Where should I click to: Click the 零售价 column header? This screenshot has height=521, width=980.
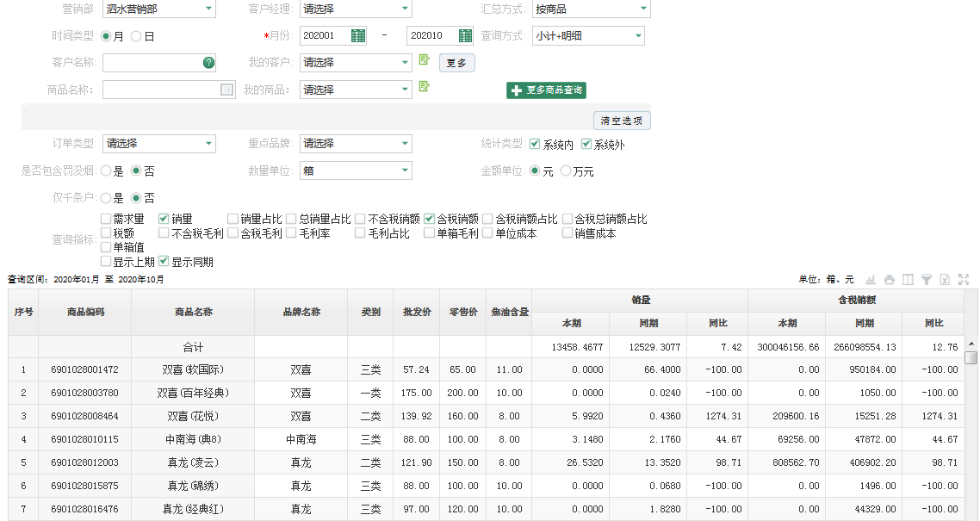[463, 313]
